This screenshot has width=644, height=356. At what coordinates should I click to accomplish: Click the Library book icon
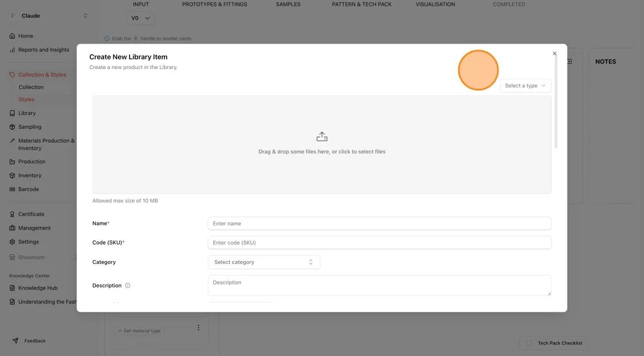pos(12,113)
